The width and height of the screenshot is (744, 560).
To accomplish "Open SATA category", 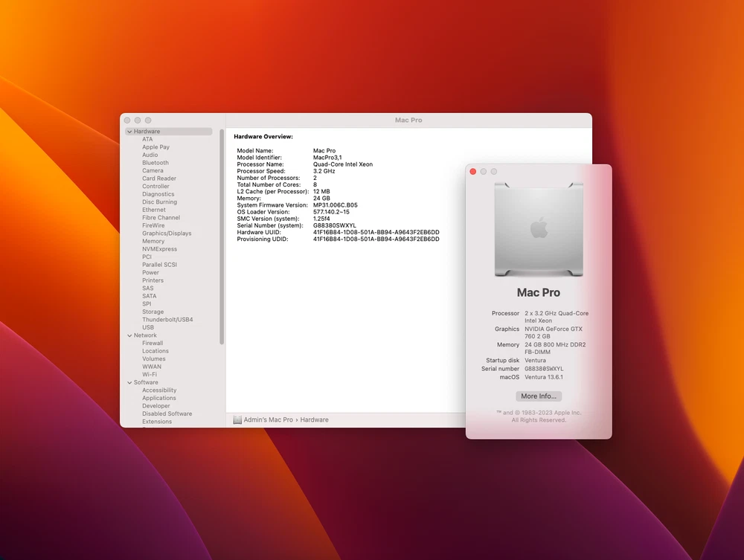I will (x=149, y=295).
